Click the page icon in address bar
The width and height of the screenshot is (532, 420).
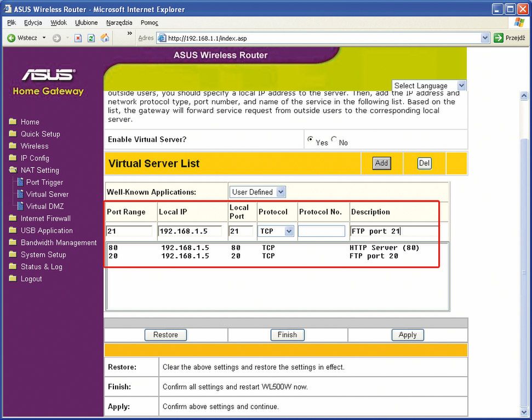[x=162, y=38]
